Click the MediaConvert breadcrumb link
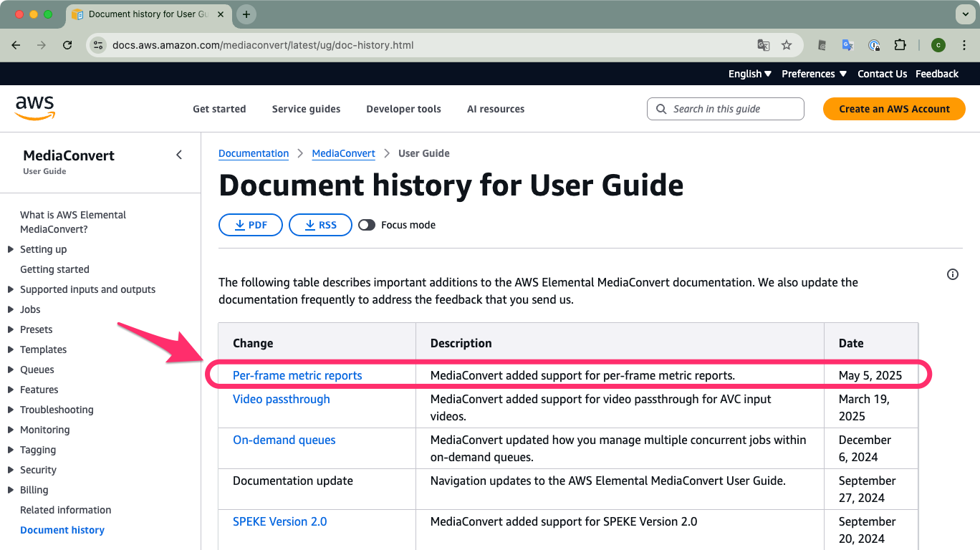Screen dimensions: 980x550 click(x=344, y=153)
